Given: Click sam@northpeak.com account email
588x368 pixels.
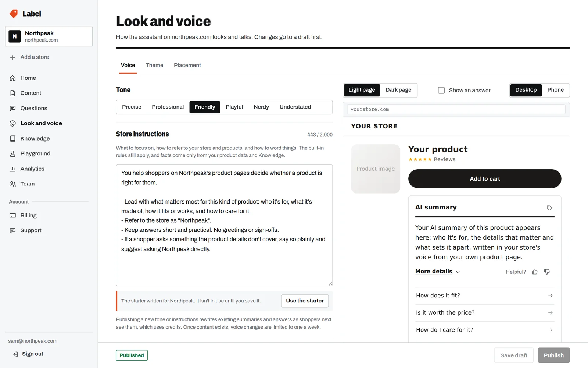Looking at the screenshot, I should [33, 341].
